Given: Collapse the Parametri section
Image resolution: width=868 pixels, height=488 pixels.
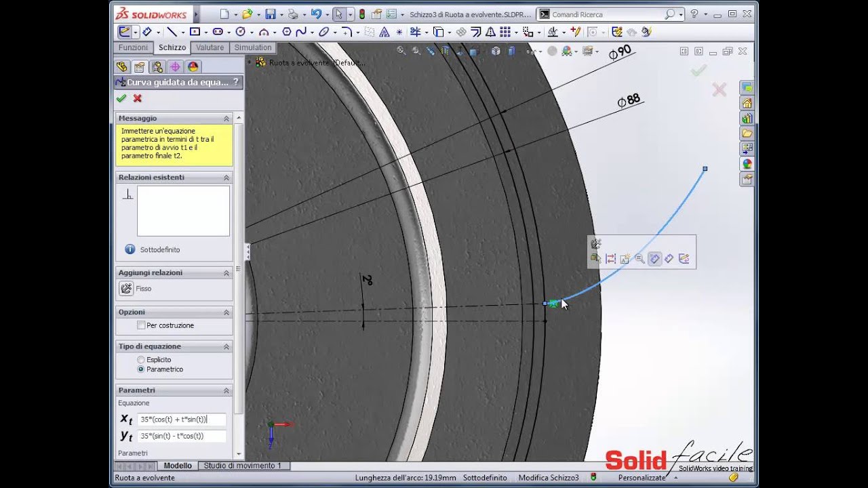Looking at the screenshot, I should click(x=226, y=390).
